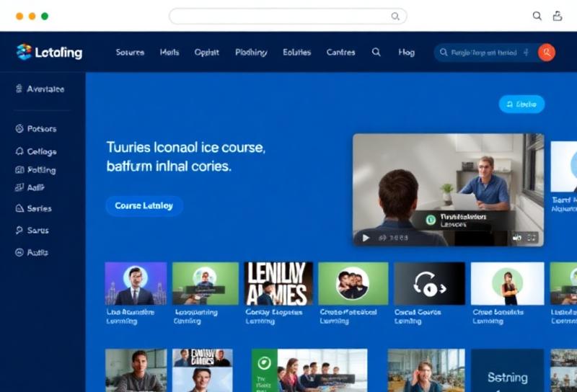Screen dimensions: 577x392
Task: Toggle fullscreen on the featured video
Action: coord(532,237)
